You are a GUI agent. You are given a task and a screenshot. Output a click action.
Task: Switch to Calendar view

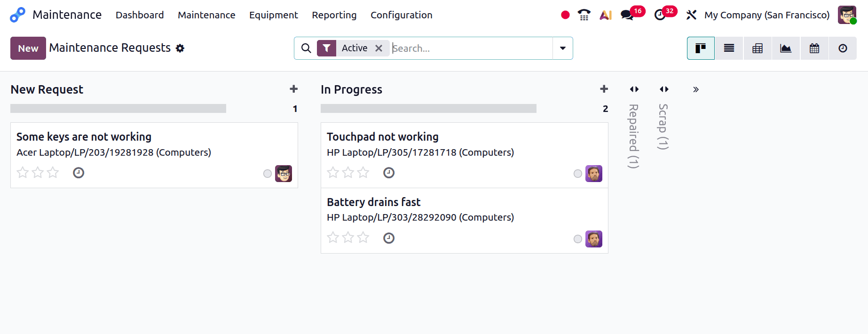pos(814,48)
